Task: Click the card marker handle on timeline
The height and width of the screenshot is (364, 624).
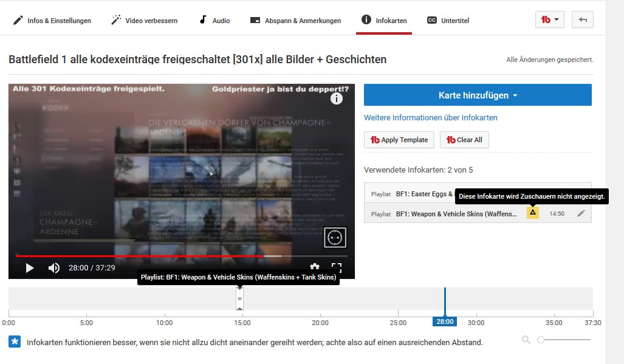Action: pos(239,298)
